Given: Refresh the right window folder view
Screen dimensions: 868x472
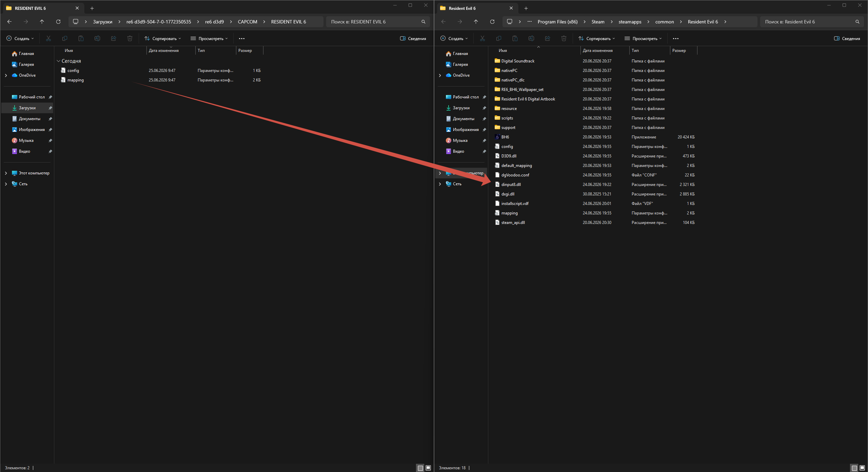Looking at the screenshot, I should [492, 22].
